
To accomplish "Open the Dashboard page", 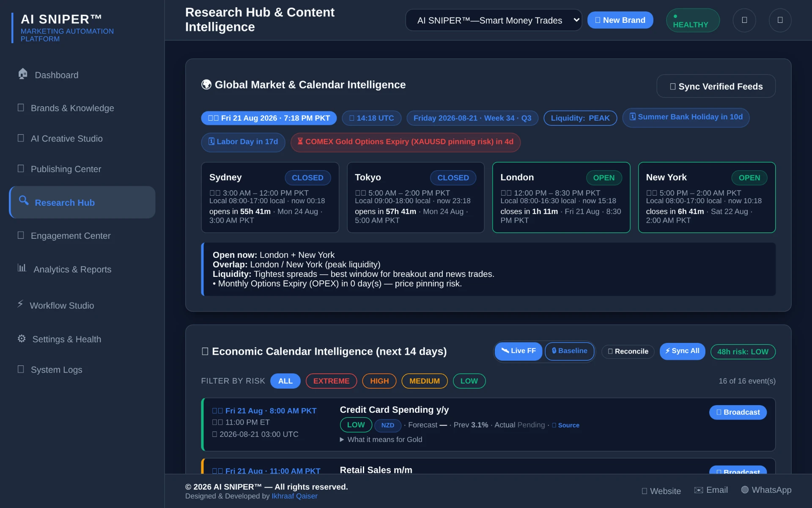I will [x=82, y=75].
